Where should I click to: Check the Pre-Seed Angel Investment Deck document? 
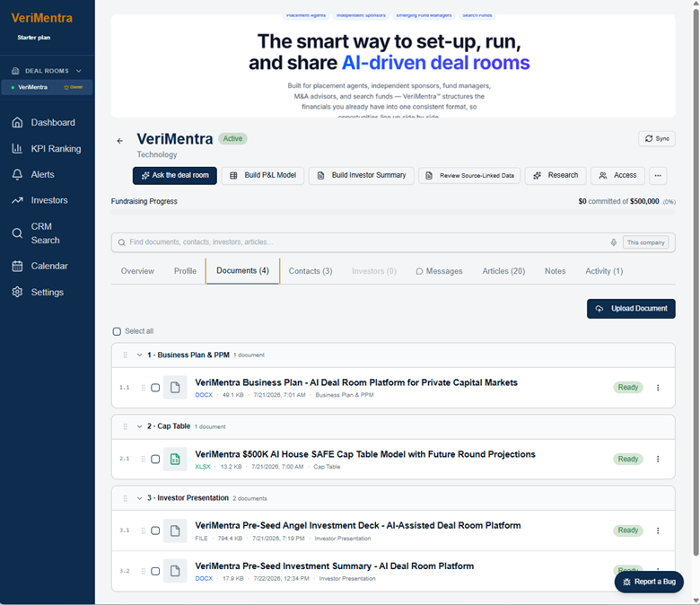[155, 530]
